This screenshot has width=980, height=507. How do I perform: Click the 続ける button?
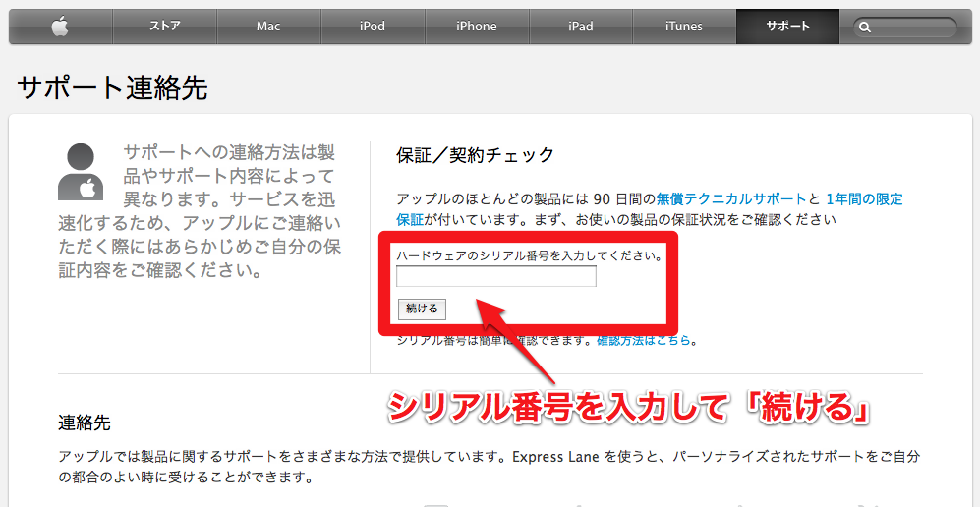pyautogui.click(x=422, y=309)
